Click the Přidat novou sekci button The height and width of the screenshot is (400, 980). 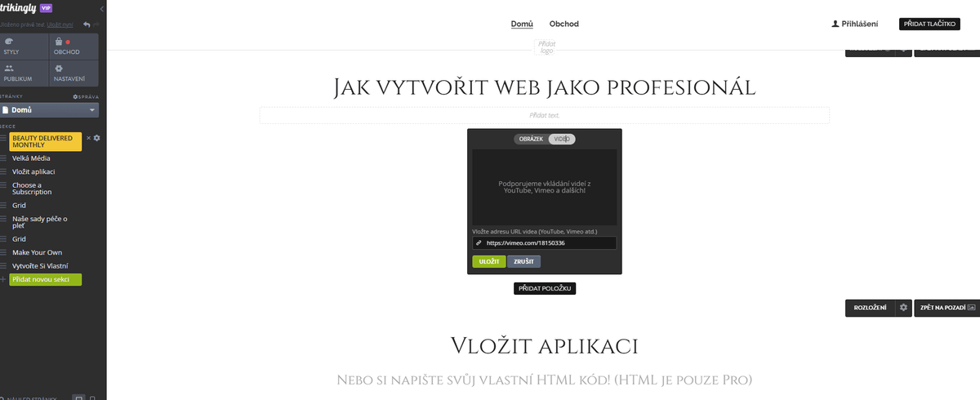(46, 279)
